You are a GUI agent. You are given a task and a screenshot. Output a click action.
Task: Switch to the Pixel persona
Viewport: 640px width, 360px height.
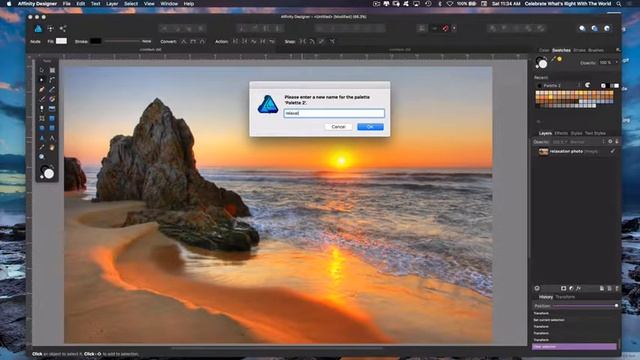[51, 29]
